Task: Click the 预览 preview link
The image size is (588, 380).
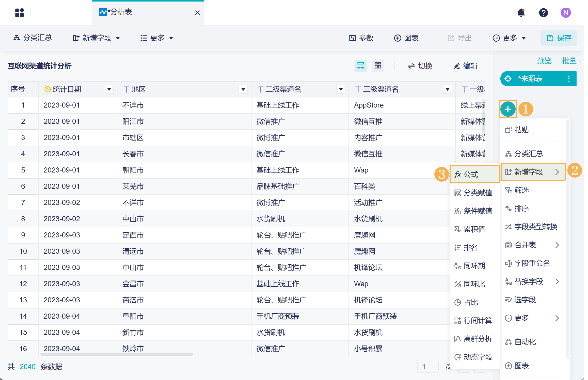Action: [x=544, y=61]
